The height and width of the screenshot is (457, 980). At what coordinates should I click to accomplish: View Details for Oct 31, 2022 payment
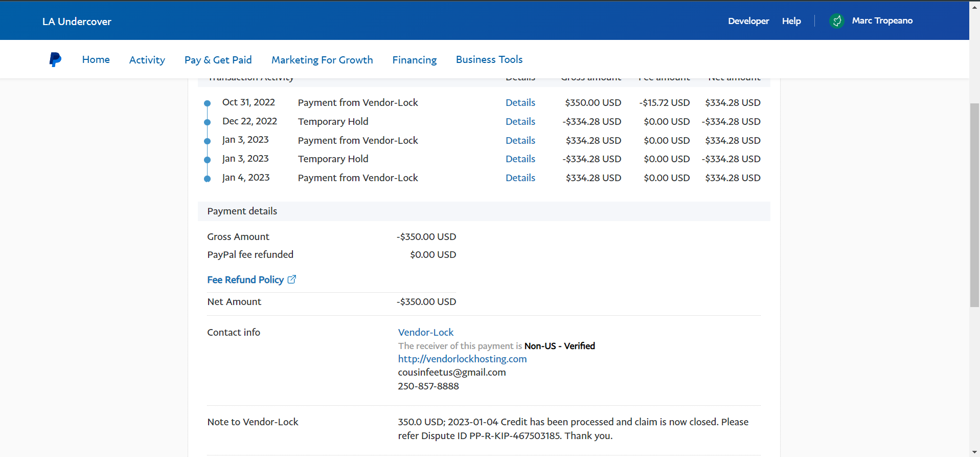tap(520, 102)
